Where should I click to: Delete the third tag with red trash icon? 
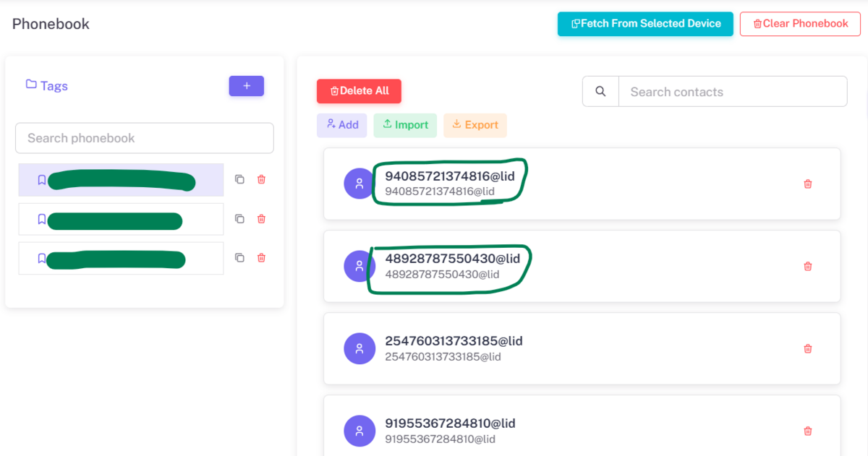(262, 257)
